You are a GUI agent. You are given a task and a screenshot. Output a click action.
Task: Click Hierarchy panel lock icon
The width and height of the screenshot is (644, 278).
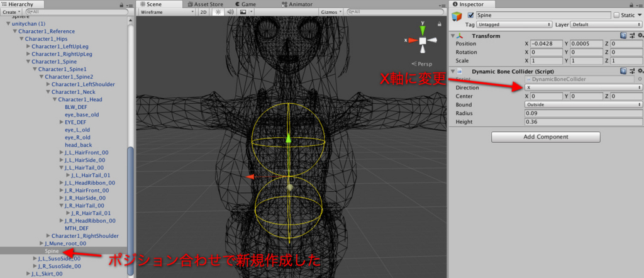pyautogui.click(x=121, y=4)
